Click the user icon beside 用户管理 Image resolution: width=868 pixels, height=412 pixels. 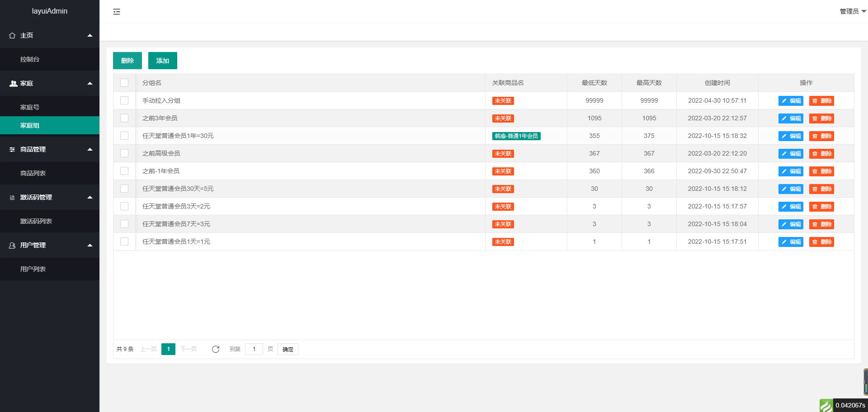click(x=12, y=245)
